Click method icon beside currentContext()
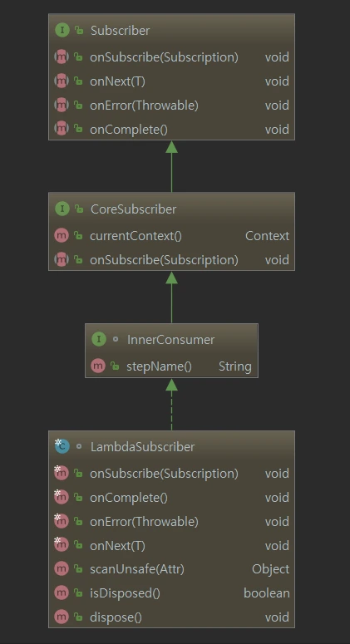 click(x=62, y=236)
